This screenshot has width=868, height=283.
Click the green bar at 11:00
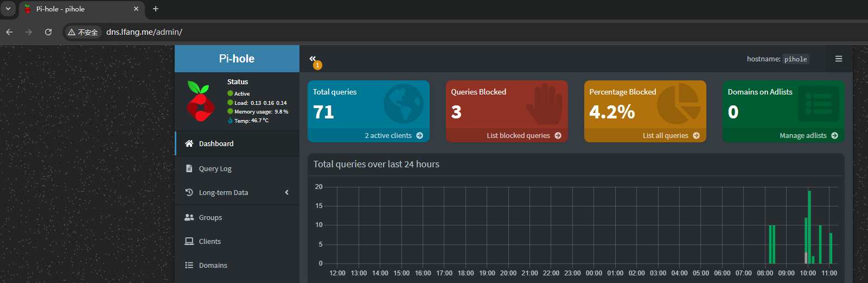coord(831,248)
